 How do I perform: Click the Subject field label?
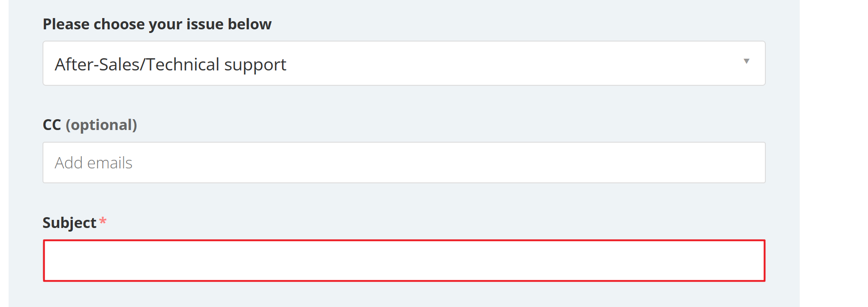pos(70,223)
